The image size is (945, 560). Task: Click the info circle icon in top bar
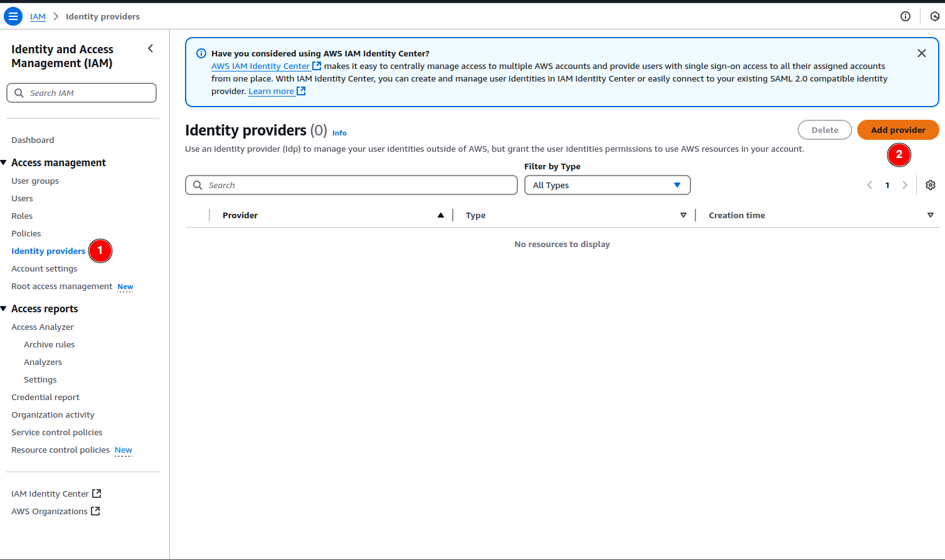pyautogui.click(x=905, y=16)
